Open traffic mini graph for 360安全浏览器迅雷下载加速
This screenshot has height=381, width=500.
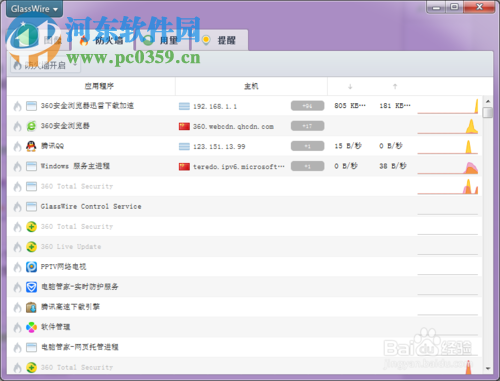click(x=448, y=106)
